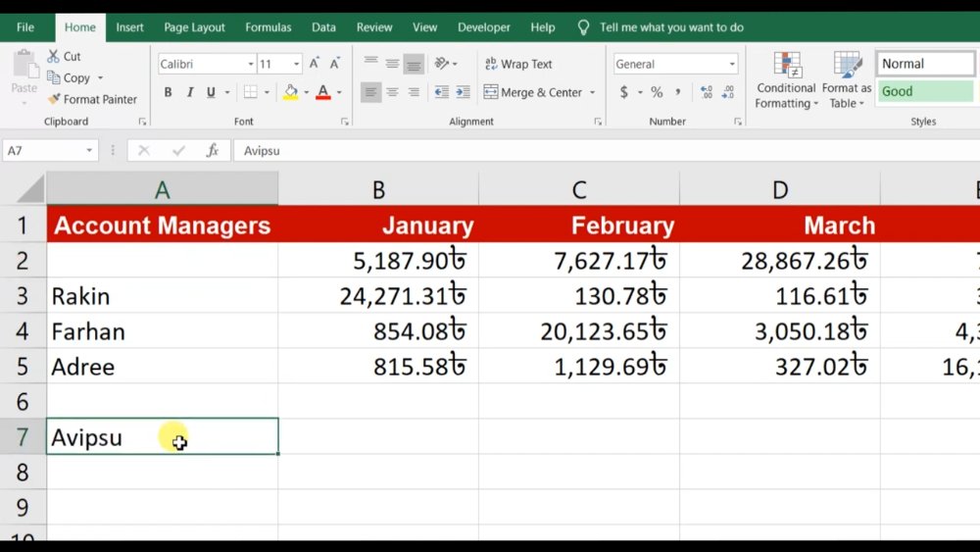The image size is (980, 552).
Task: Switch to the Page Layout tab
Action: pos(194,27)
